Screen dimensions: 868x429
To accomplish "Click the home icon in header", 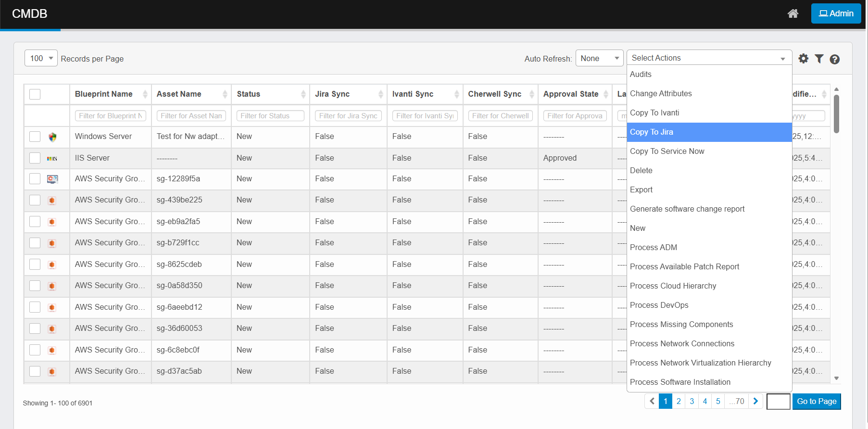I will pyautogui.click(x=793, y=13).
